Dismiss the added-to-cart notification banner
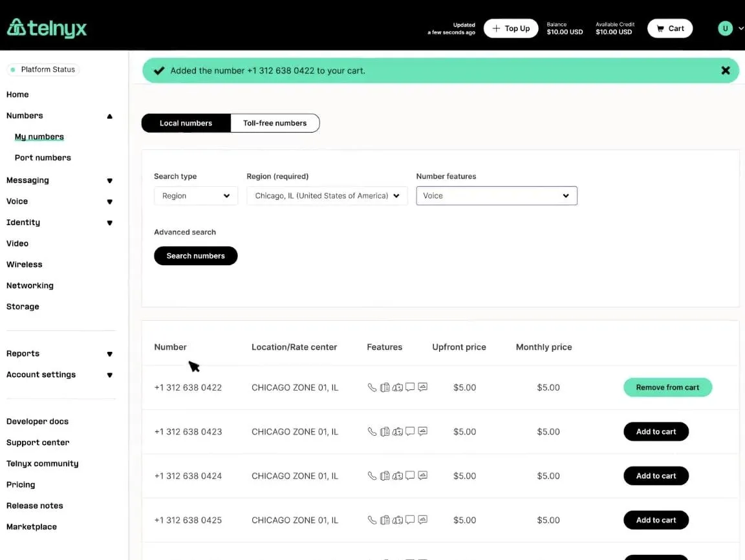Image resolution: width=745 pixels, height=560 pixels. pyautogui.click(x=725, y=70)
